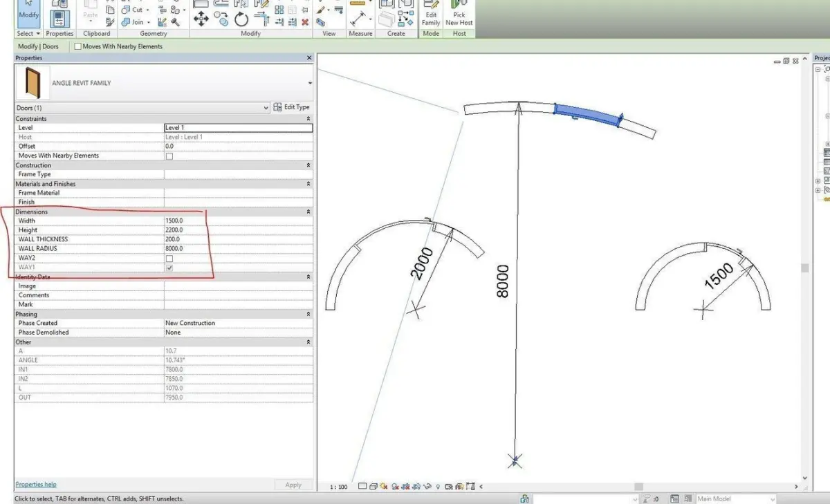Viewport: 830px width, 504px height.
Task: Collapse the Other section
Action: 308,342
